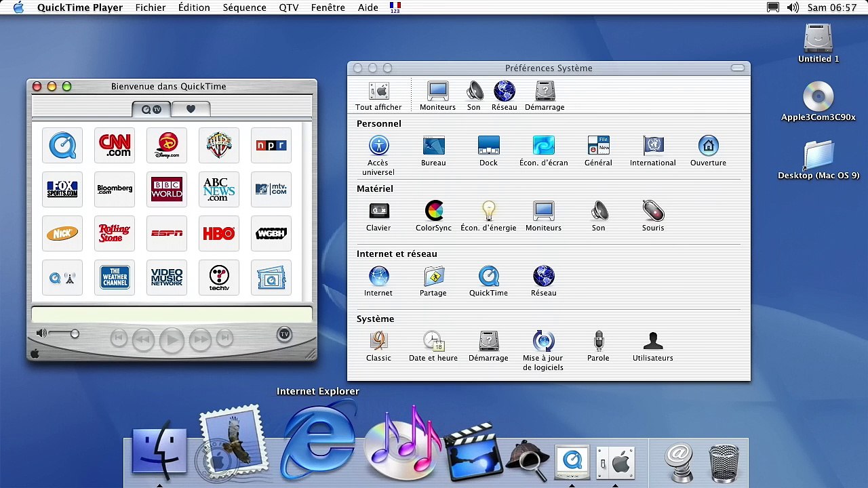Select The Weather Channel tile

115,277
